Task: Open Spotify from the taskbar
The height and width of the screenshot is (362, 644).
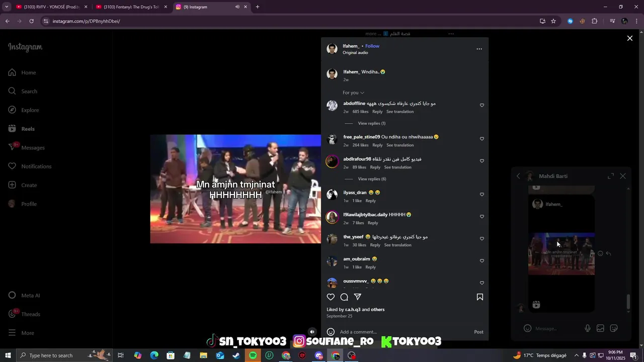Action: tap(253, 355)
